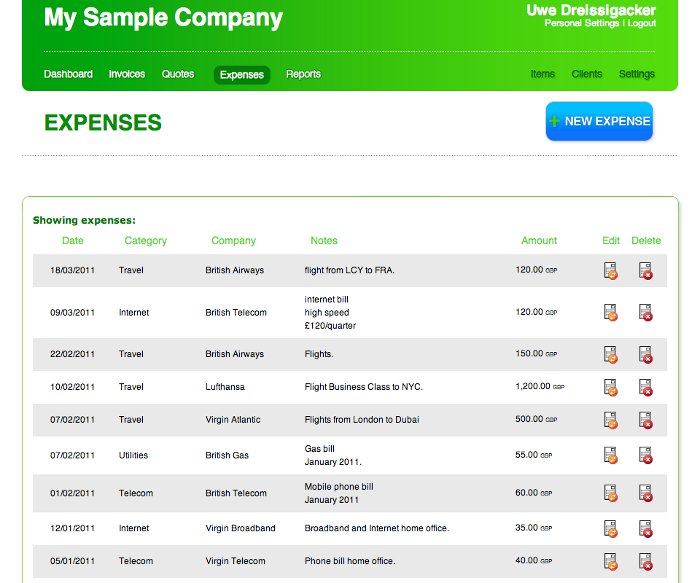Edit the 22/02/2011 Flights expense
The image size is (700, 583).
tap(610, 354)
